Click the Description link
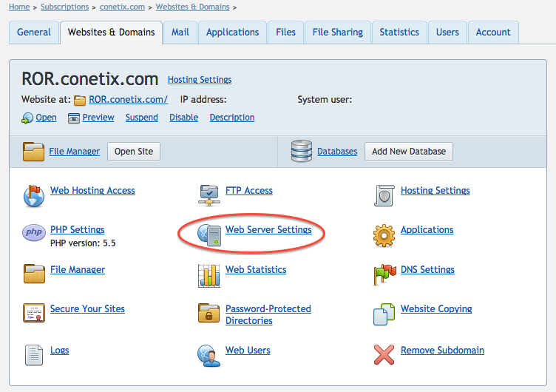Image resolution: width=556 pixels, height=392 pixels. click(232, 118)
